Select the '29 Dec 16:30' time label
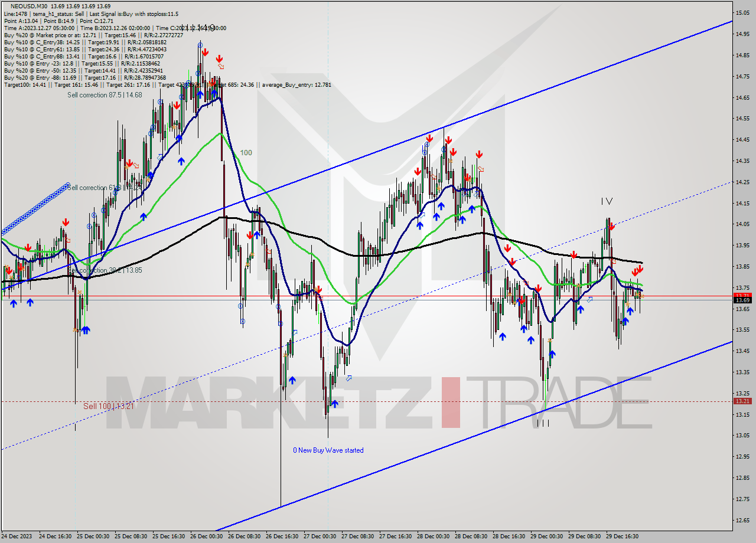This screenshot has width=756, height=543. point(623,537)
